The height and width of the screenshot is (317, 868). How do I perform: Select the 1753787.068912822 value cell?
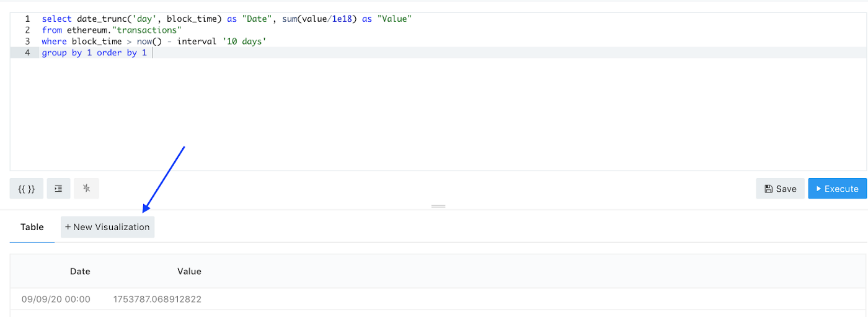[157, 299]
